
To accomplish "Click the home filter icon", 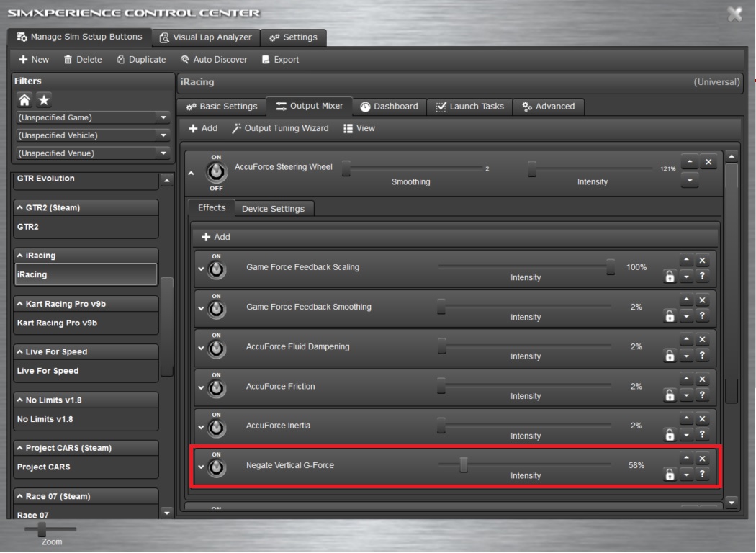I will tap(24, 100).
